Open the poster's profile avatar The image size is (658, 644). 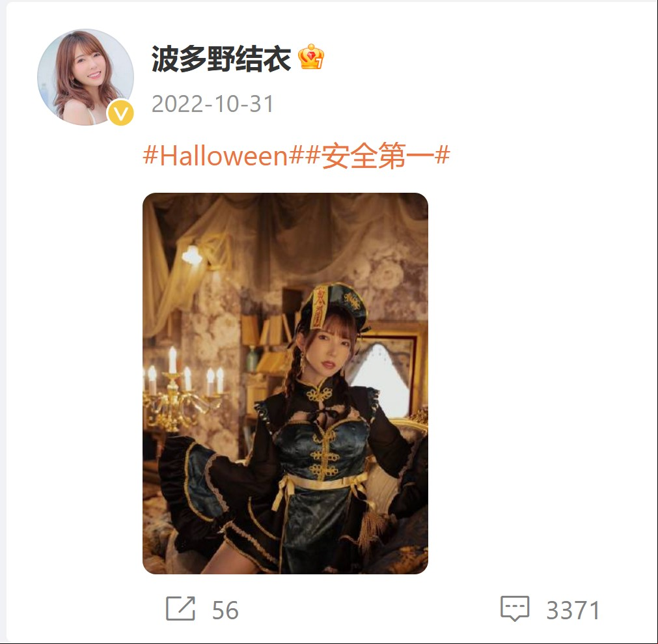click(86, 77)
